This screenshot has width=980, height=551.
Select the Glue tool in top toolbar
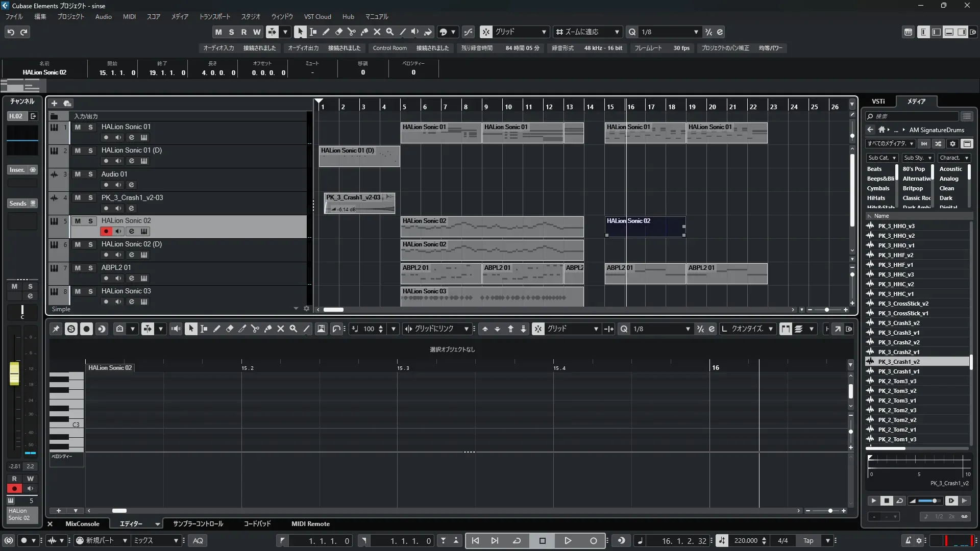364,32
